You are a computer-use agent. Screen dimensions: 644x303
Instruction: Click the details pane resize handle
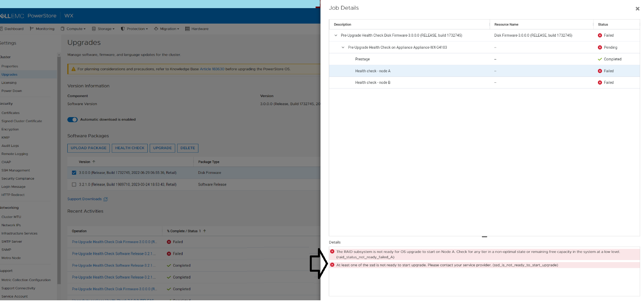[x=484, y=237]
